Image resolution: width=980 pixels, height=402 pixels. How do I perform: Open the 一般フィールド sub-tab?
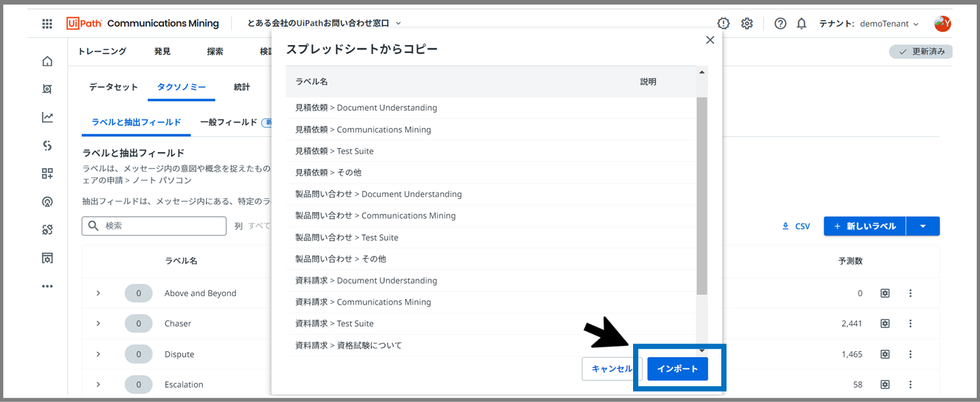click(x=229, y=122)
